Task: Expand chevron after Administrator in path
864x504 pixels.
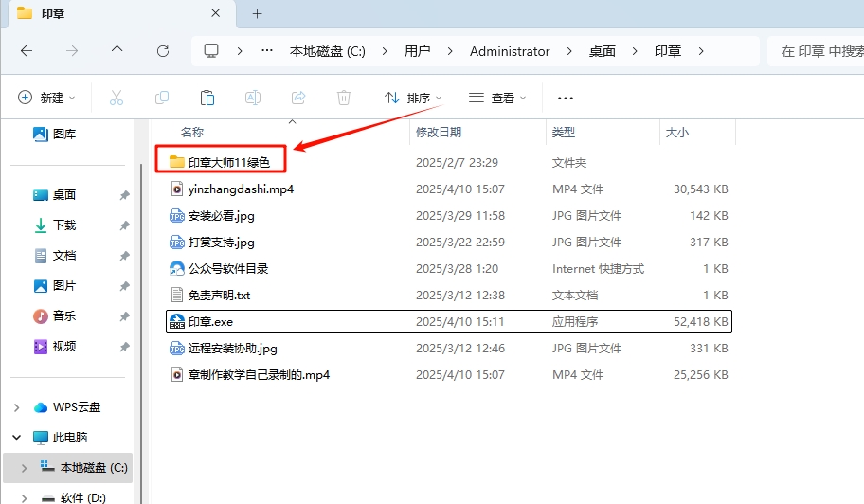Action: coord(569,51)
